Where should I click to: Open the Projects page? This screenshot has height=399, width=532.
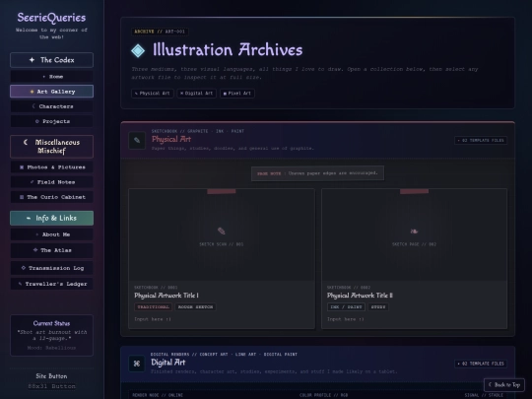click(x=51, y=121)
